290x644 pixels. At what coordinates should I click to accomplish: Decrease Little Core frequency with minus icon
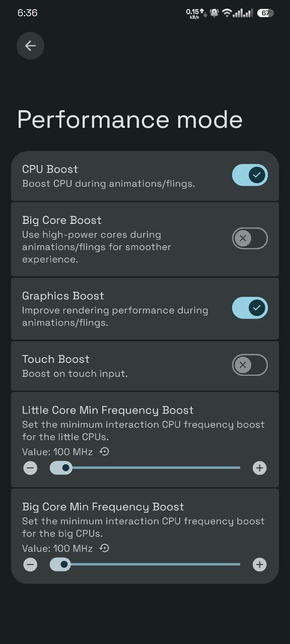coord(30,468)
